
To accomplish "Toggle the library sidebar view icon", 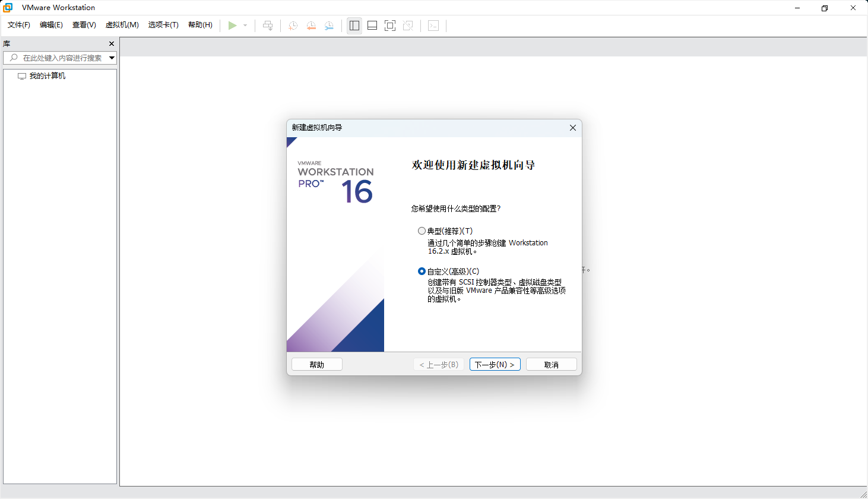I will coord(354,26).
